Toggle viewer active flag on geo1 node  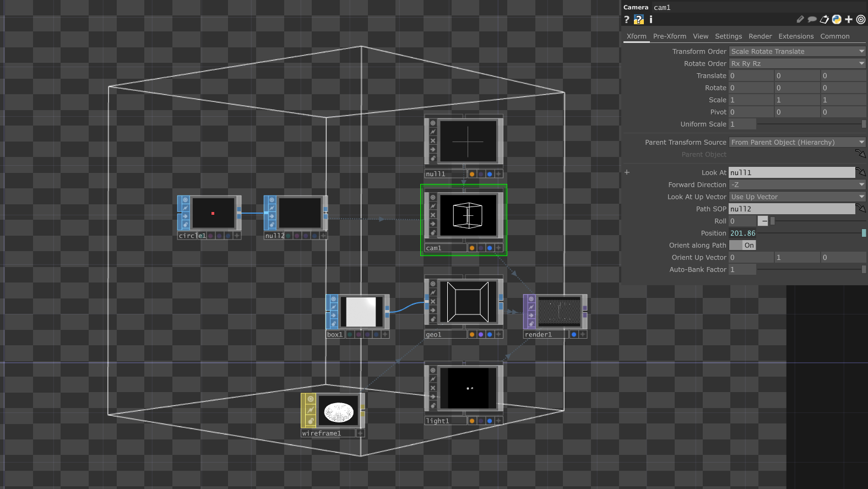(x=433, y=284)
